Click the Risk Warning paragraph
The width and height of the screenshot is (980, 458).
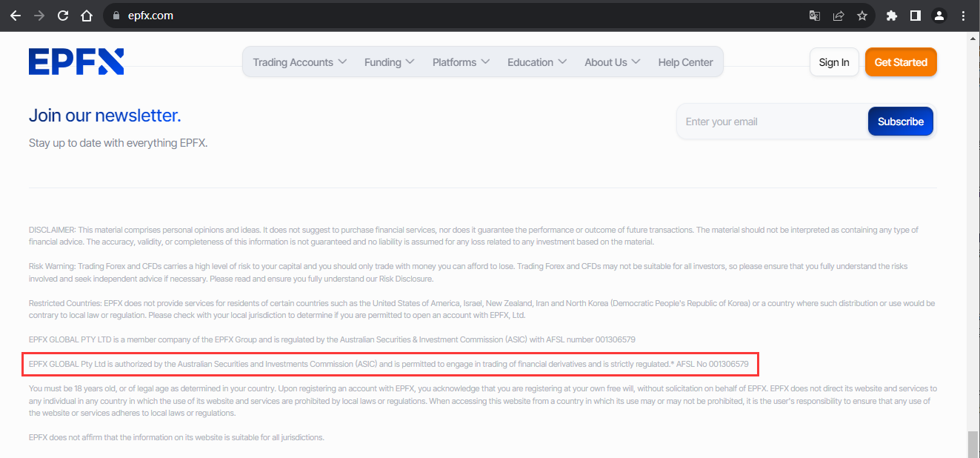click(468, 273)
